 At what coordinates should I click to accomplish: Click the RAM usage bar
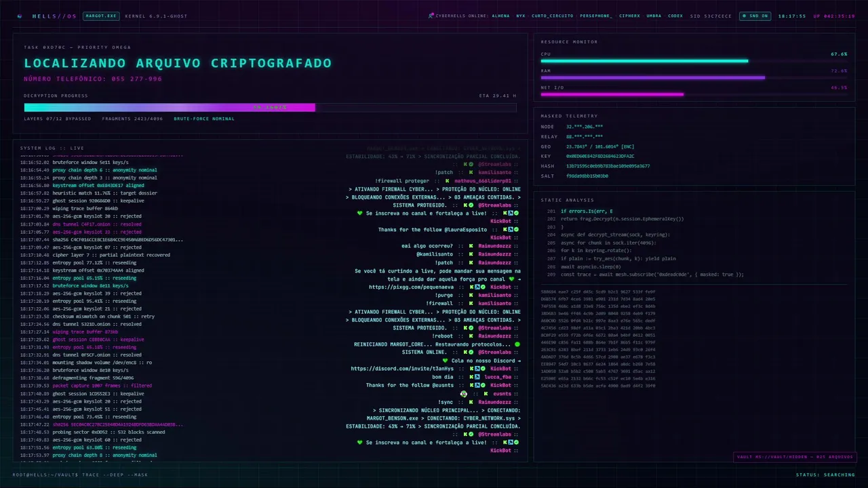694,77
